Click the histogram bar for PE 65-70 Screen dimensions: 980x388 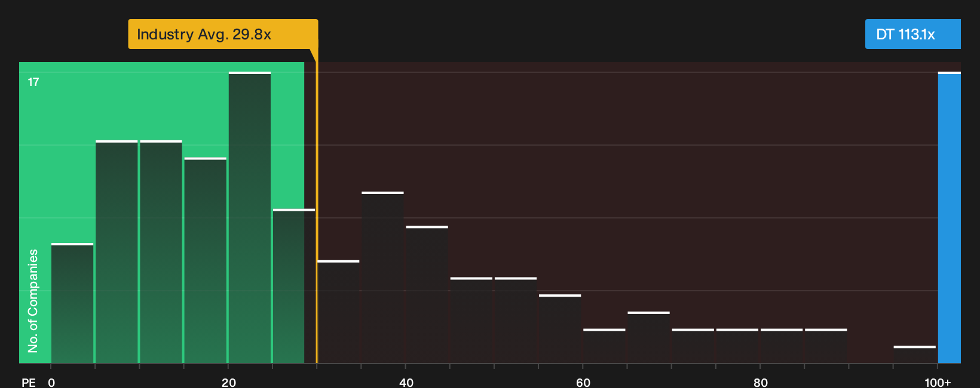pyautogui.click(x=648, y=337)
